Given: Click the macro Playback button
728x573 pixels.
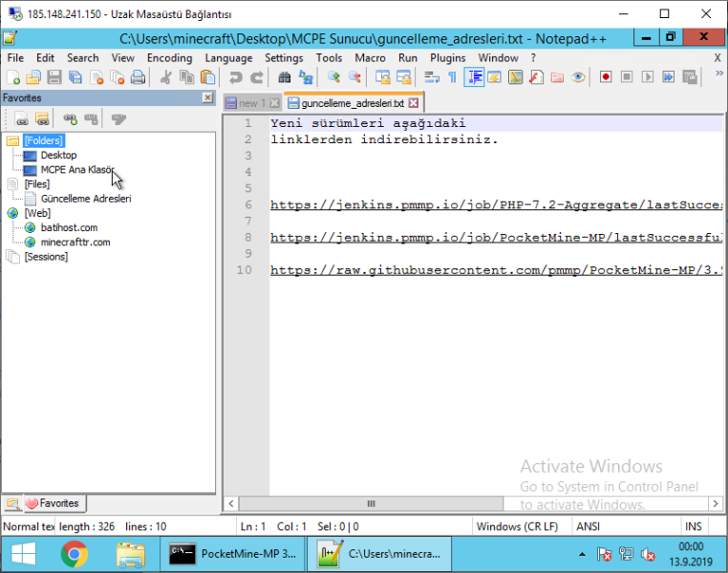Looking at the screenshot, I should pos(647,77).
